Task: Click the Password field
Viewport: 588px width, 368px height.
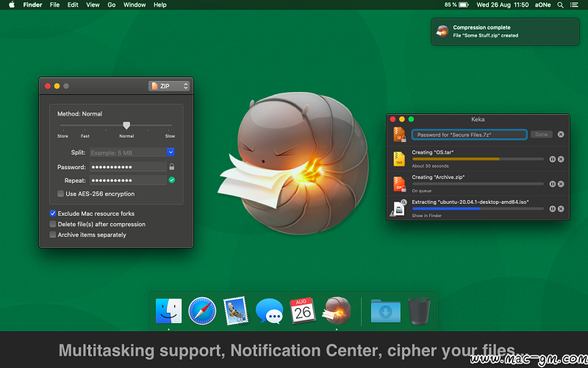Action: [128, 167]
